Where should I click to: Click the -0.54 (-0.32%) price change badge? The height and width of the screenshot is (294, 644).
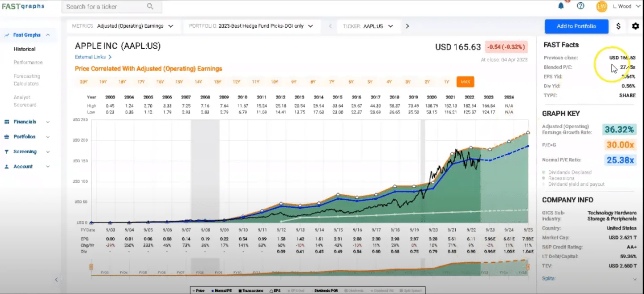[507, 47]
